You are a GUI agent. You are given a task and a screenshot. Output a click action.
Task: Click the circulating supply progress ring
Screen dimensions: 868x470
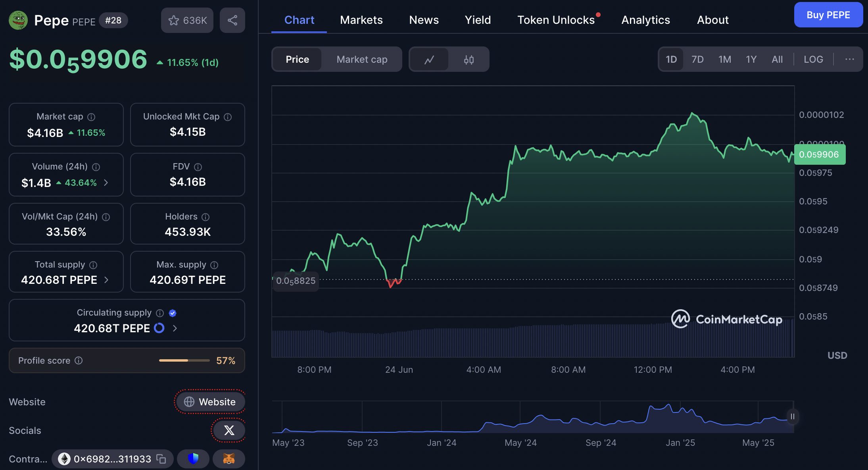click(159, 328)
